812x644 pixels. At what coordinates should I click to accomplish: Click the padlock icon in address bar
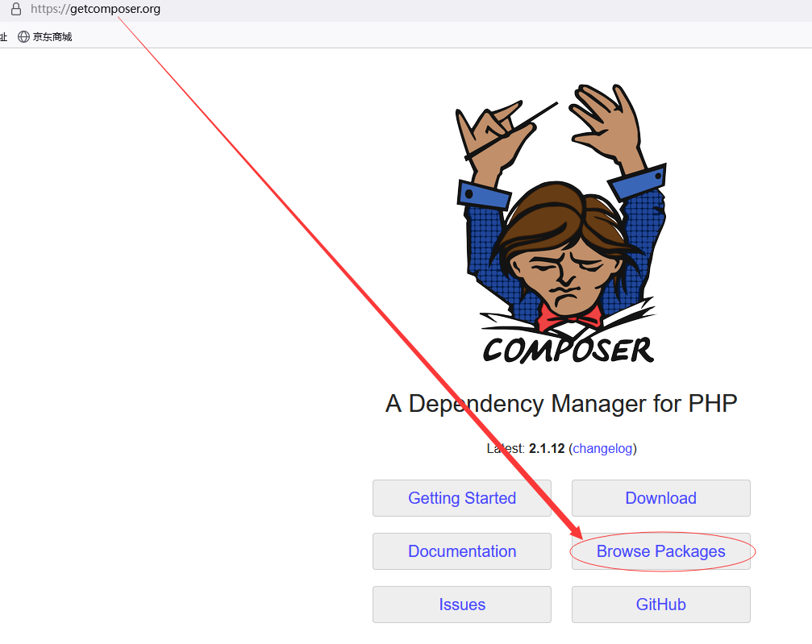[x=16, y=9]
